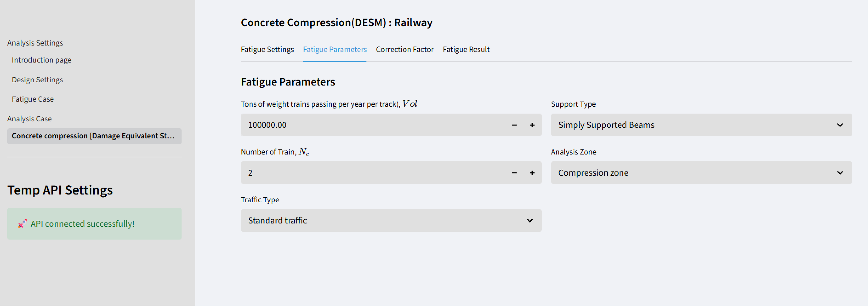Open the Correction Factor tab
This screenshot has height=306, width=868.
(x=405, y=49)
